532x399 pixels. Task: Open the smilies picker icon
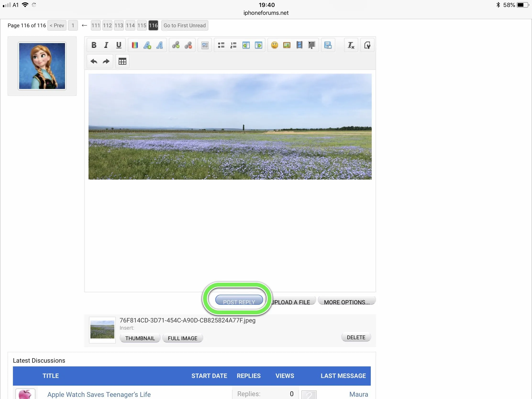(274, 45)
